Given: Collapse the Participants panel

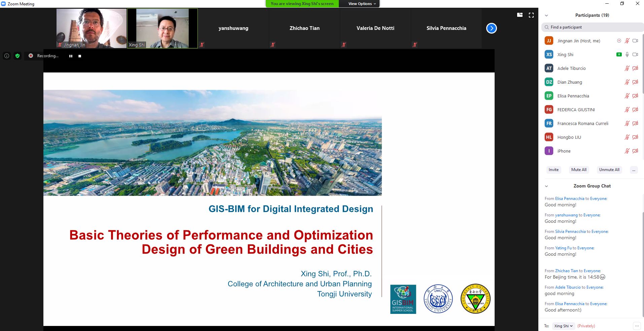Looking at the screenshot, I should pyautogui.click(x=546, y=15).
